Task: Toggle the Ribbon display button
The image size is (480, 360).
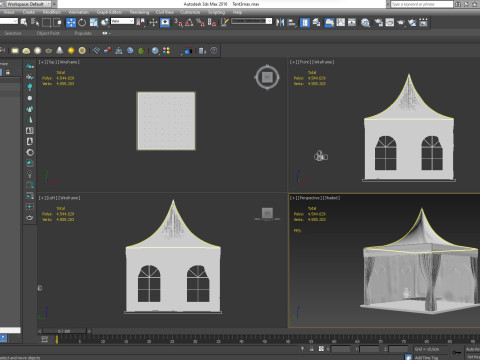Action: coord(329,22)
